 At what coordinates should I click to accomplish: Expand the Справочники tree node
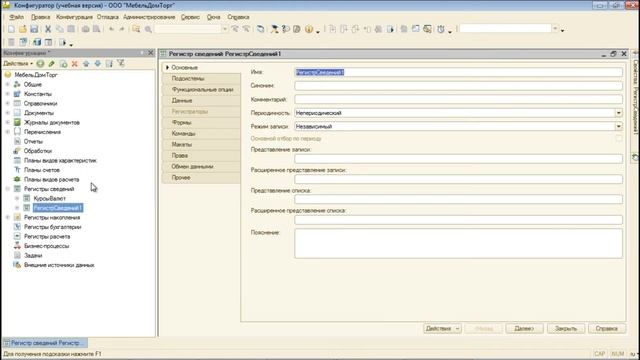[7, 103]
